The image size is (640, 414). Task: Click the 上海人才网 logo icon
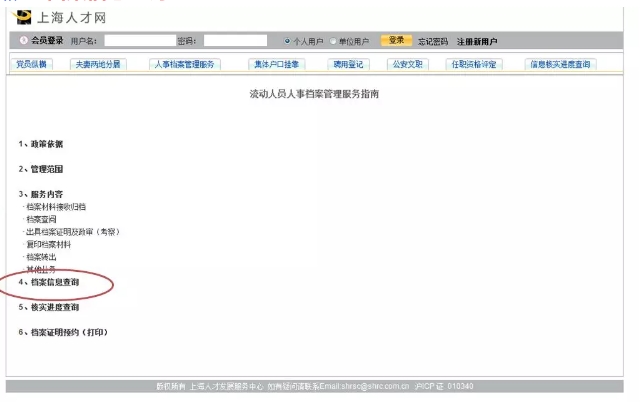(x=21, y=17)
